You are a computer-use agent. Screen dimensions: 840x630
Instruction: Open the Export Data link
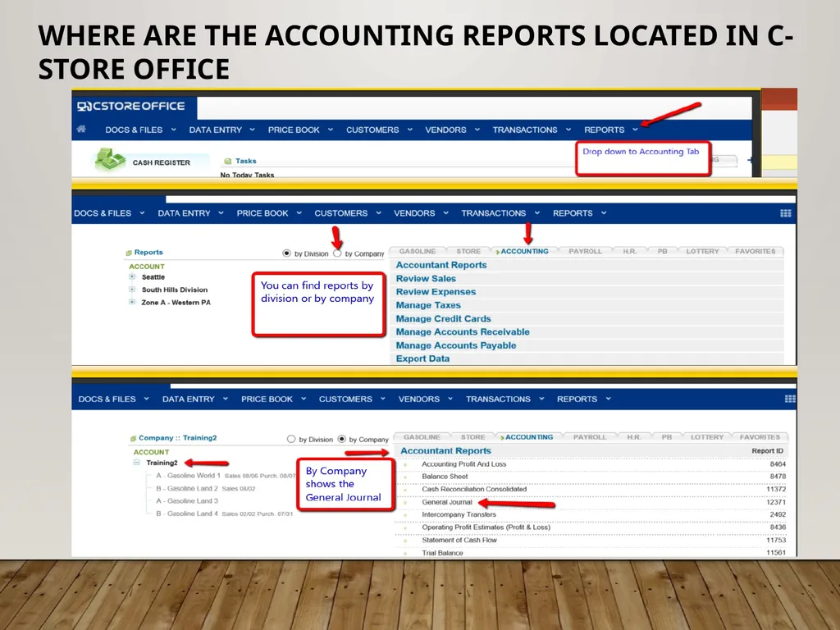tap(422, 359)
